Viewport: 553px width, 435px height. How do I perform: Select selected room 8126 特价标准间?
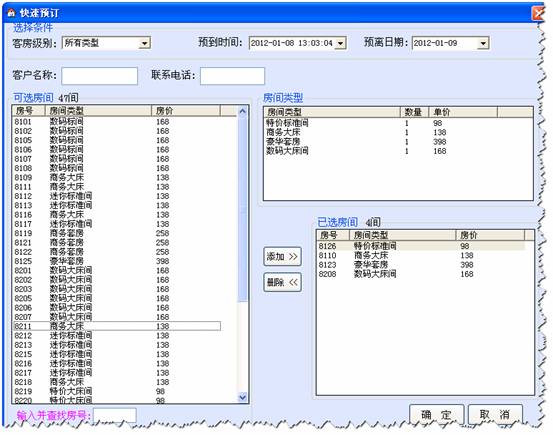coord(421,246)
